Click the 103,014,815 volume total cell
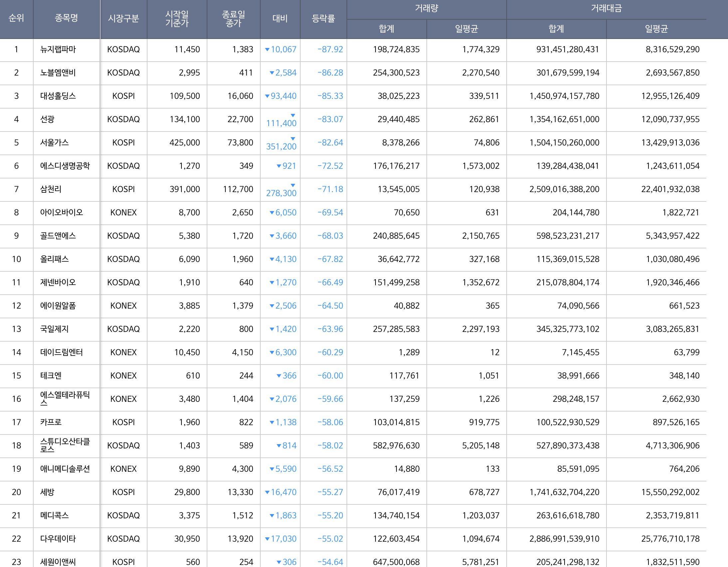This screenshot has width=728, height=567. [x=396, y=423]
